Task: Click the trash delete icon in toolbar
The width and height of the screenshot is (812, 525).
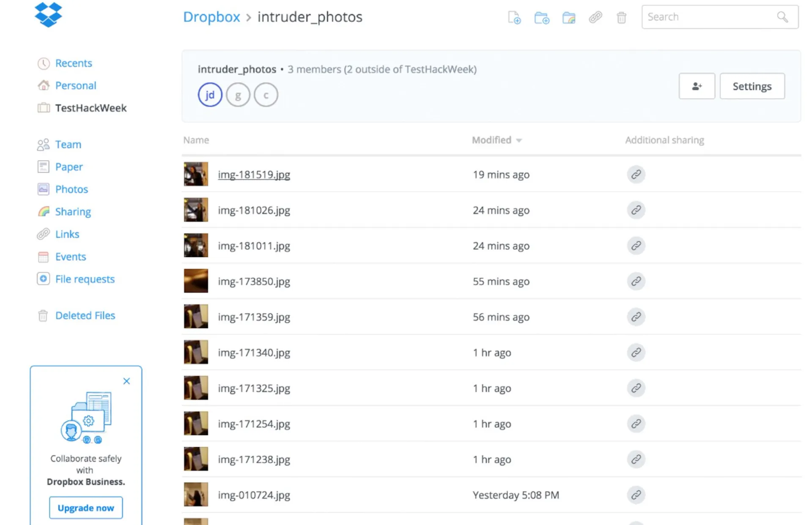Action: 621,18
